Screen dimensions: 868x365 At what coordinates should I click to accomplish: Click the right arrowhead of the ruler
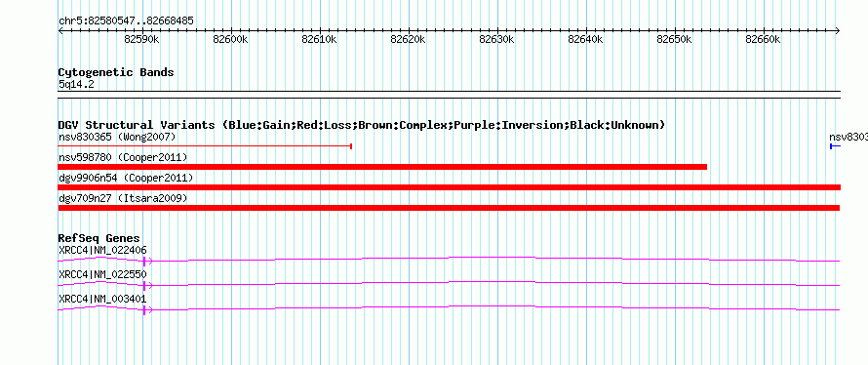click(x=838, y=31)
